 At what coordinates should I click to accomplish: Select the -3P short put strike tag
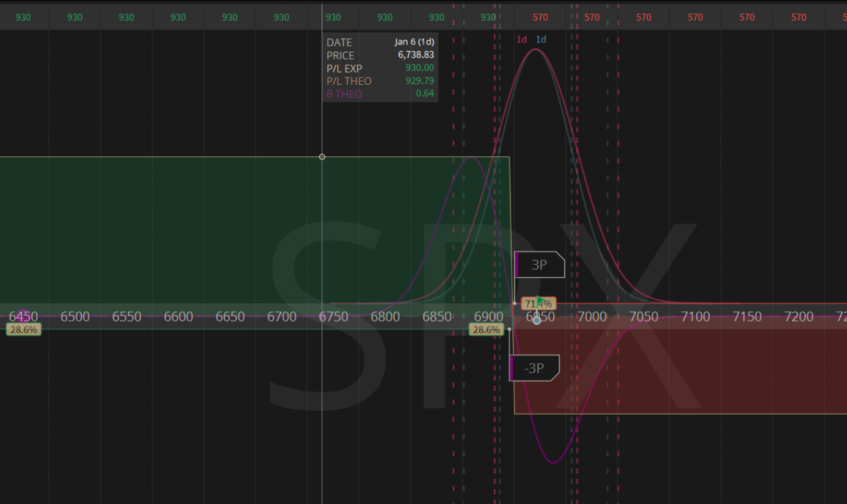click(534, 368)
